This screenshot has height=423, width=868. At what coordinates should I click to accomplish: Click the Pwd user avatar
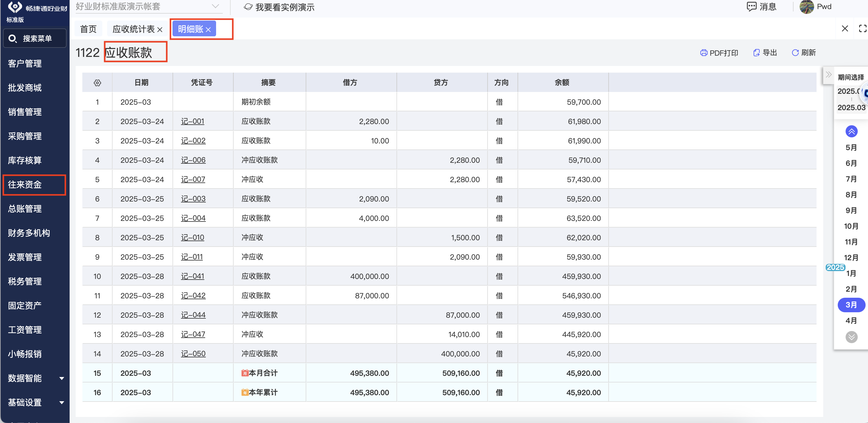coord(806,7)
